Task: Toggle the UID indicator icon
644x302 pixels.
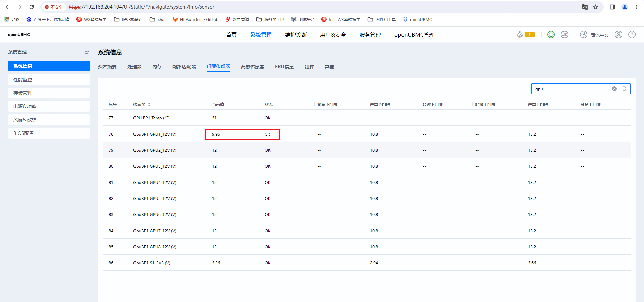Action: click(x=565, y=34)
